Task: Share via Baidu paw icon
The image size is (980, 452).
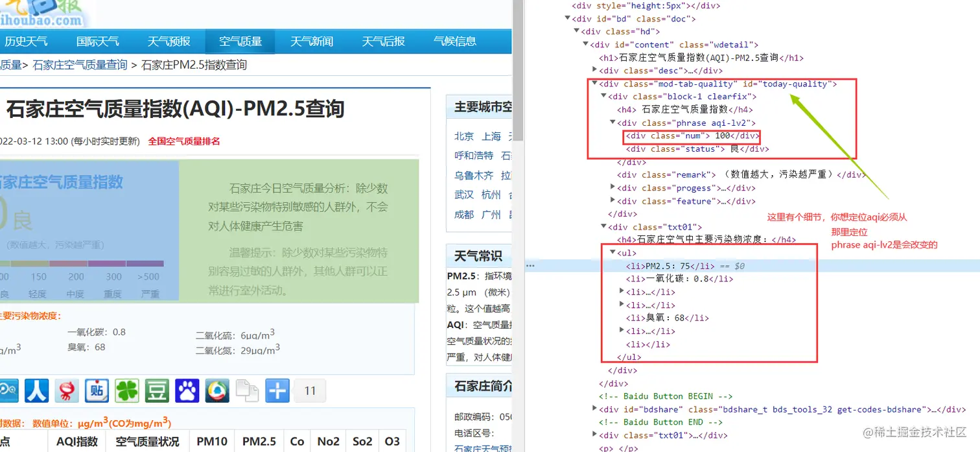Action: pyautogui.click(x=187, y=390)
